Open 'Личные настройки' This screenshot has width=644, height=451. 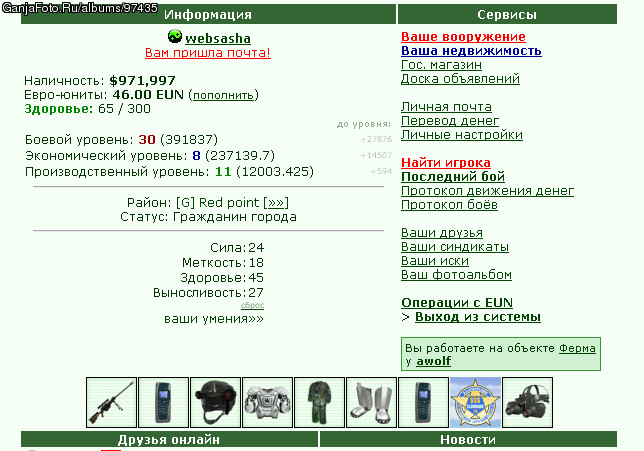(462, 135)
